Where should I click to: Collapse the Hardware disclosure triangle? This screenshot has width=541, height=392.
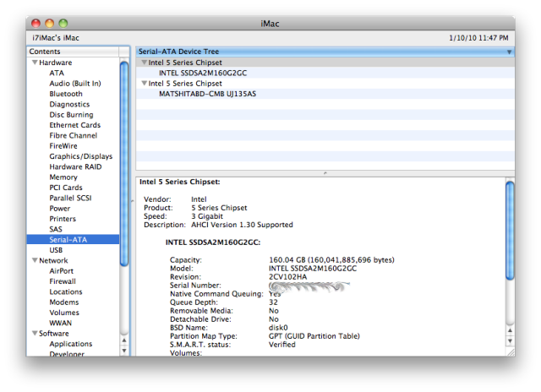[x=35, y=63]
